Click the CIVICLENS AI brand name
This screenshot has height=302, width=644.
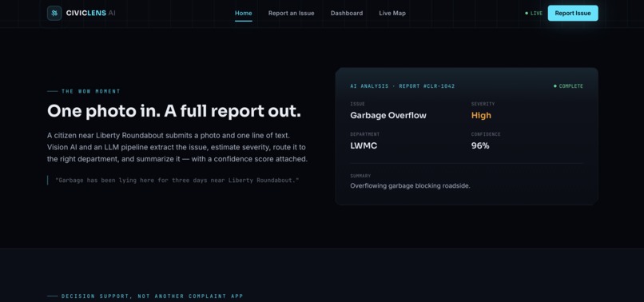click(91, 13)
